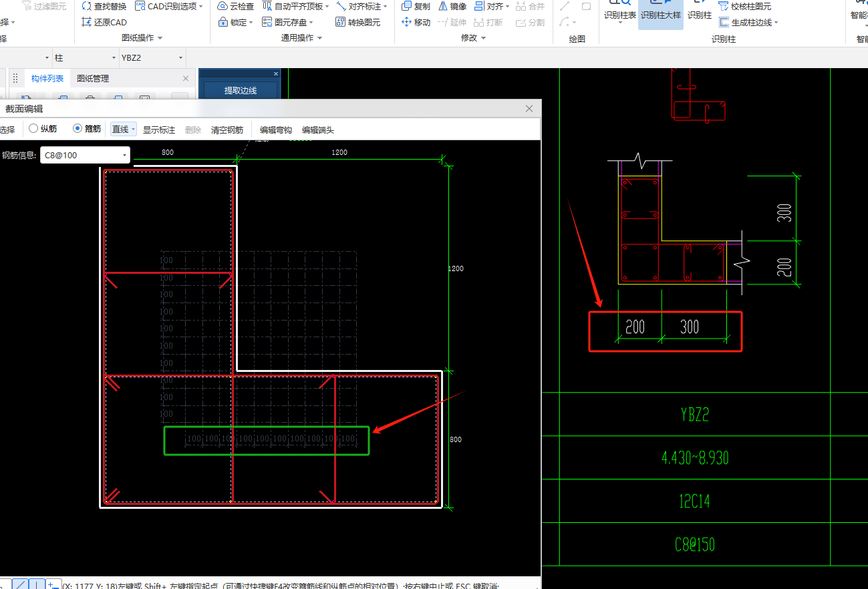The image size is (868, 589).
Task: Open the 识别柱表 dropdown arrow
Action: pos(619,23)
